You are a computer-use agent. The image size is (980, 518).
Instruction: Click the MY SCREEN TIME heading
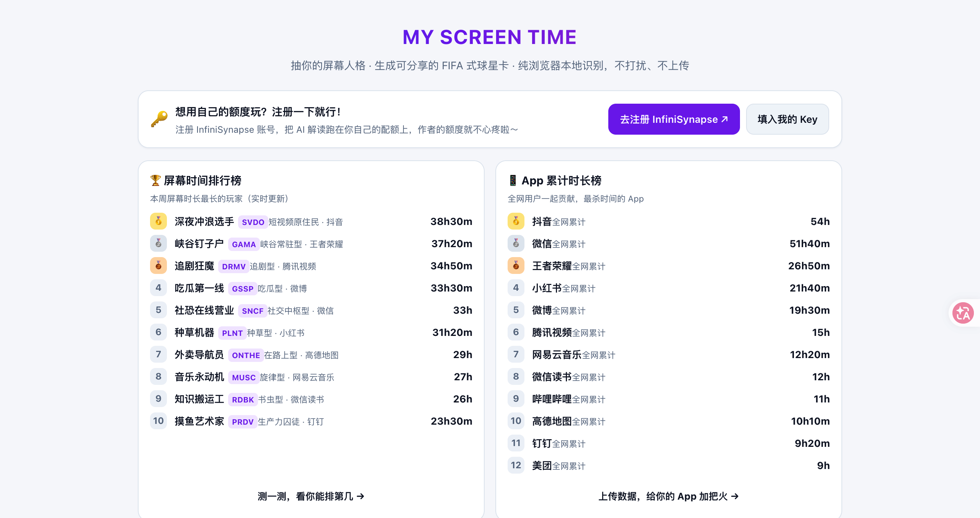coord(490,37)
